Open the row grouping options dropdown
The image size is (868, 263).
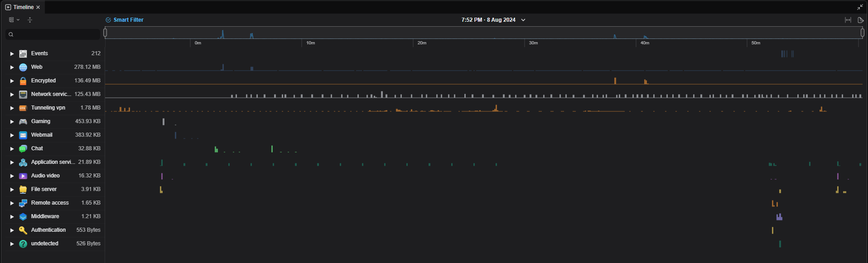click(x=14, y=20)
